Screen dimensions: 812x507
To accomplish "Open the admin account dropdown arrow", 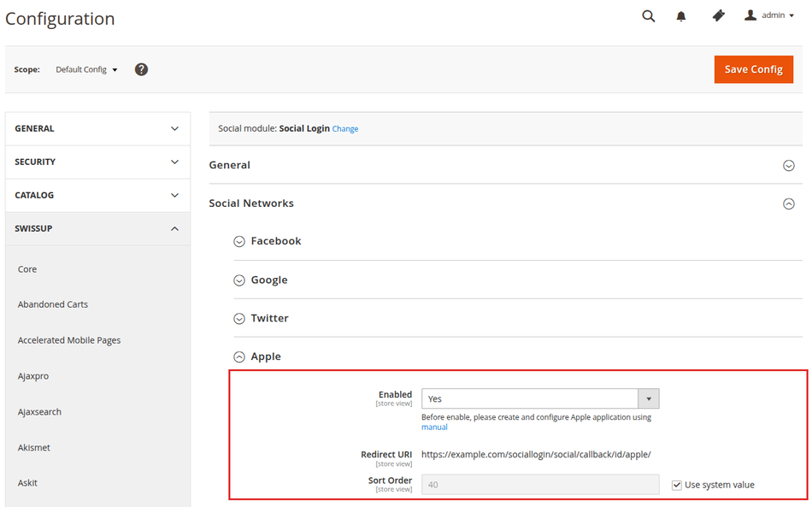I will 791,15.
